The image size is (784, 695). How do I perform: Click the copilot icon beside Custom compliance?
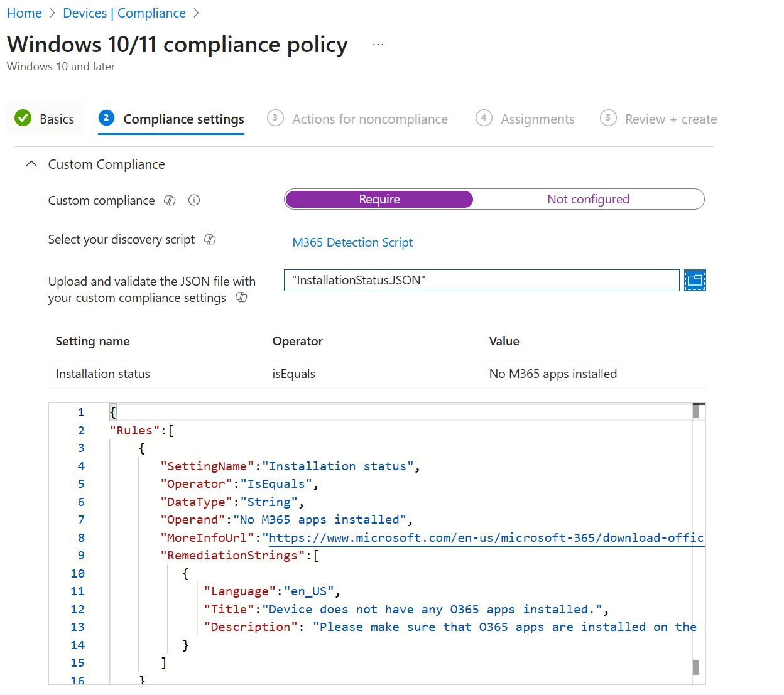[x=170, y=200]
